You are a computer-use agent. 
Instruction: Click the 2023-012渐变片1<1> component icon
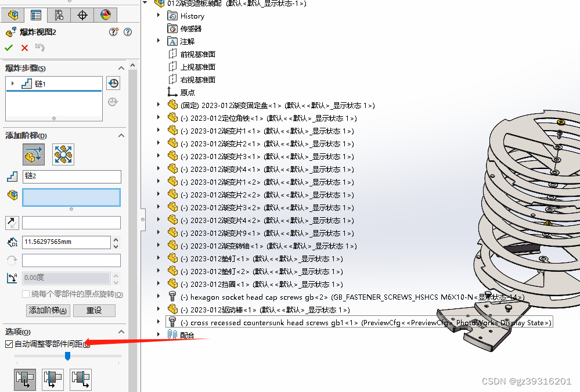(173, 130)
